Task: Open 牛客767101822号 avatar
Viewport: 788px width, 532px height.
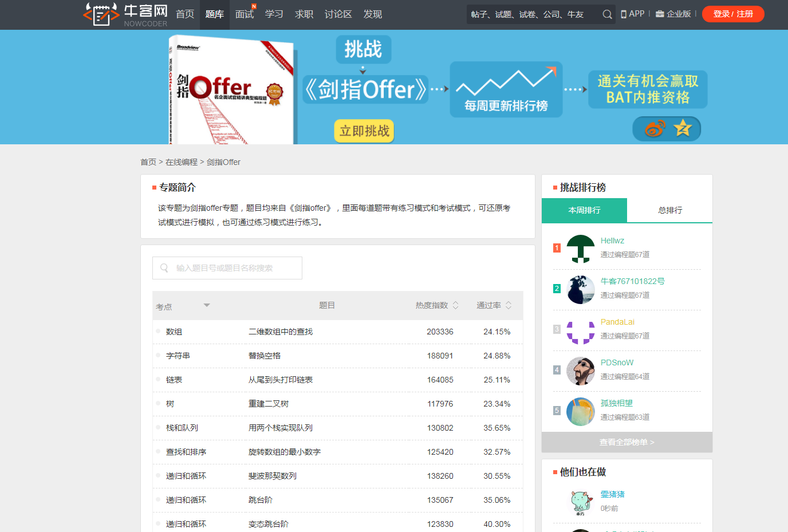Action: (581, 290)
